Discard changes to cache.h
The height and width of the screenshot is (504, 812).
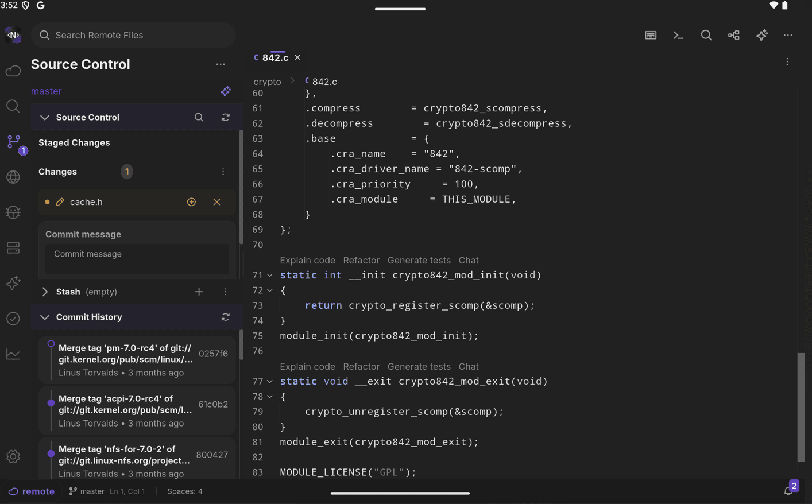click(216, 202)
